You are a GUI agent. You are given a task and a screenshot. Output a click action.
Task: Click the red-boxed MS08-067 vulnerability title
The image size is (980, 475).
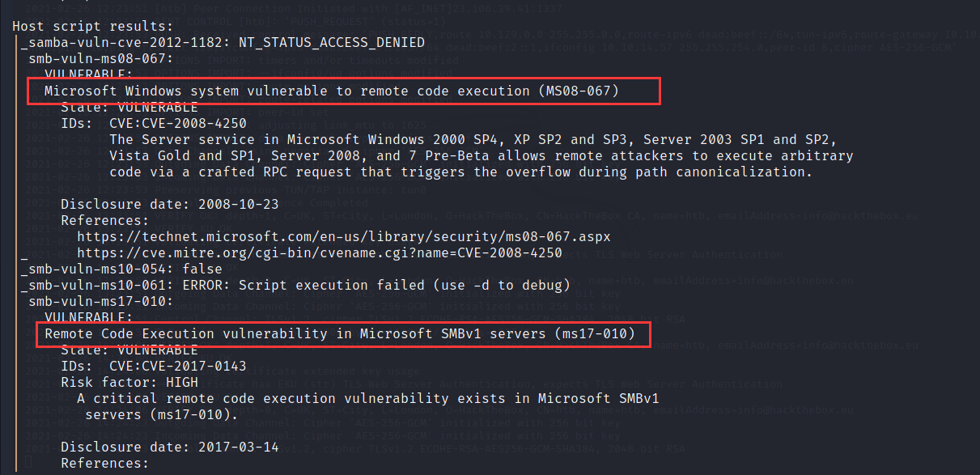point(332,91)
